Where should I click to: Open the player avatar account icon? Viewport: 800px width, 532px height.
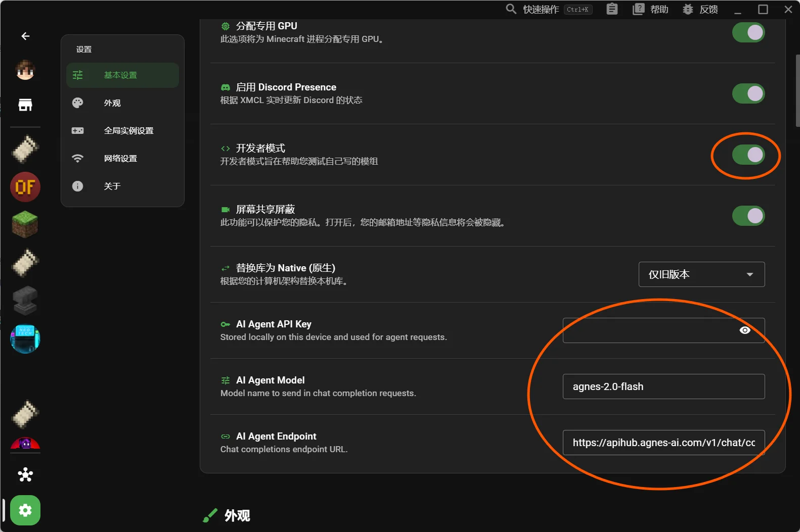[25, 70]
